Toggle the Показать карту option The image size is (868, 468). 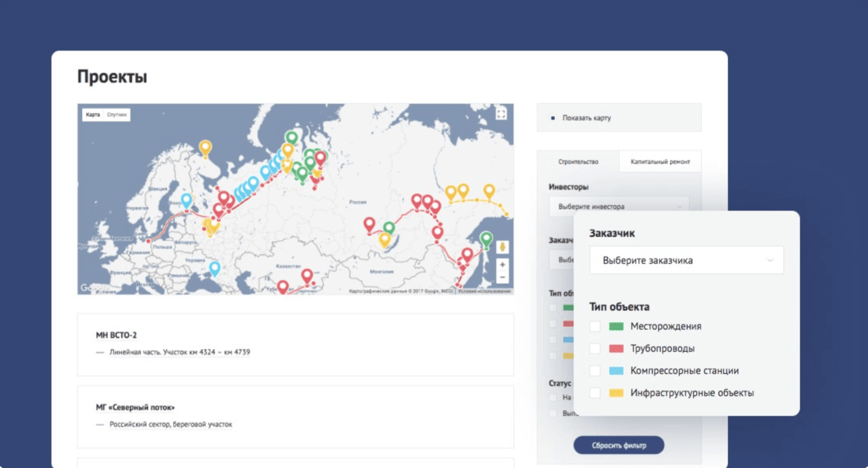click(553, 118)
